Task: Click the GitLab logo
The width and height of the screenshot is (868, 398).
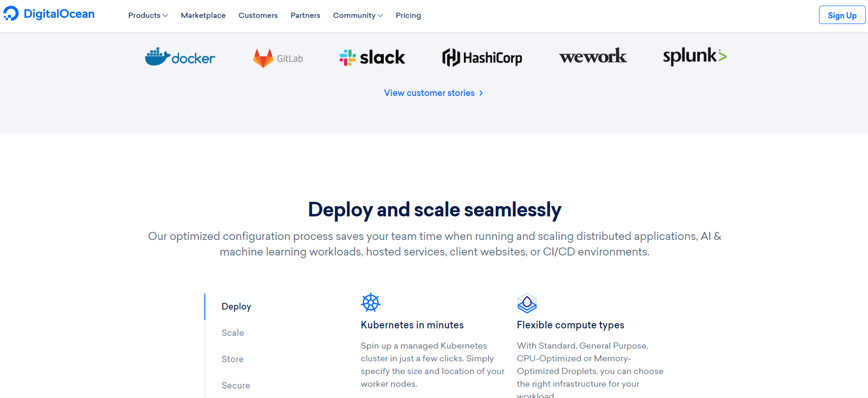Action: (278, 58)
